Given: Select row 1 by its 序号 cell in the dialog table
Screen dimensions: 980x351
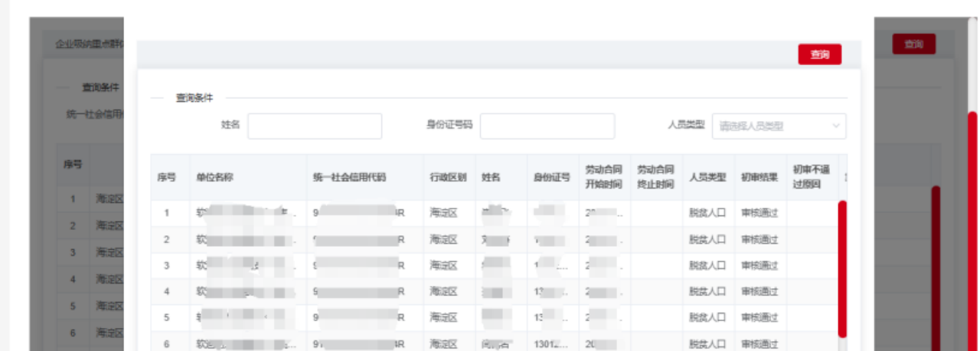Looking at the screenshot, I should point(166,213).
